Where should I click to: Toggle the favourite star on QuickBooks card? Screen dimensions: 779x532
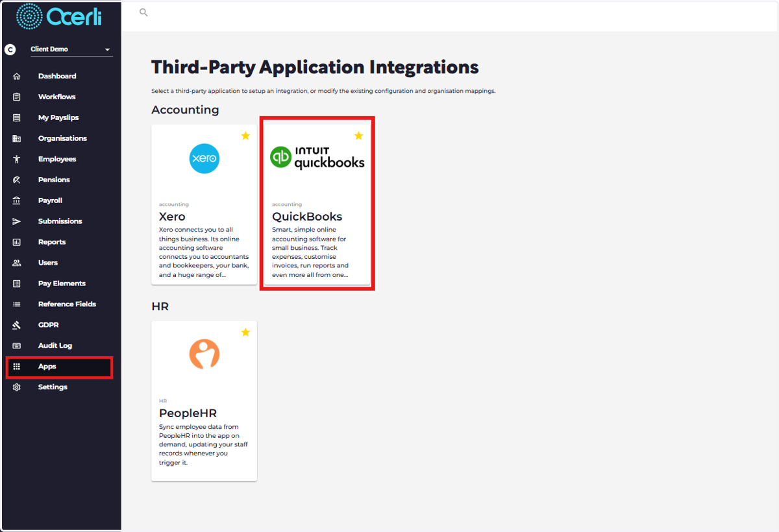point(358,136)
